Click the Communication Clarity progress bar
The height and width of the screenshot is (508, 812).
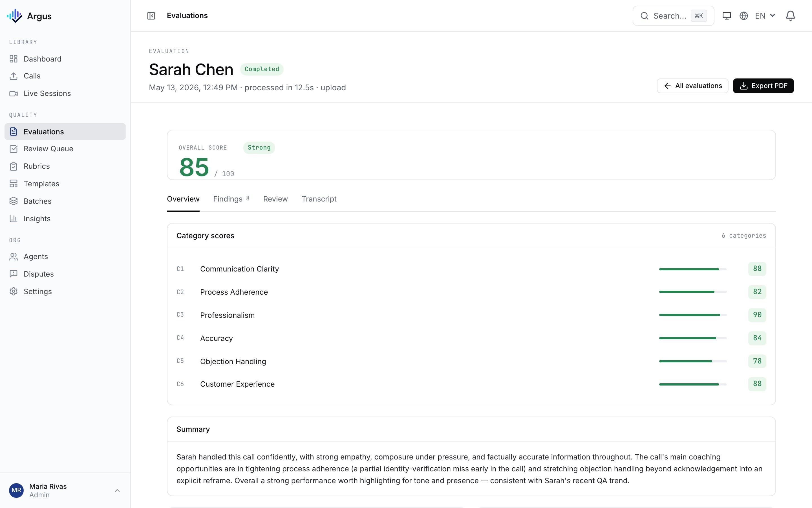click(x=692, y=269)
